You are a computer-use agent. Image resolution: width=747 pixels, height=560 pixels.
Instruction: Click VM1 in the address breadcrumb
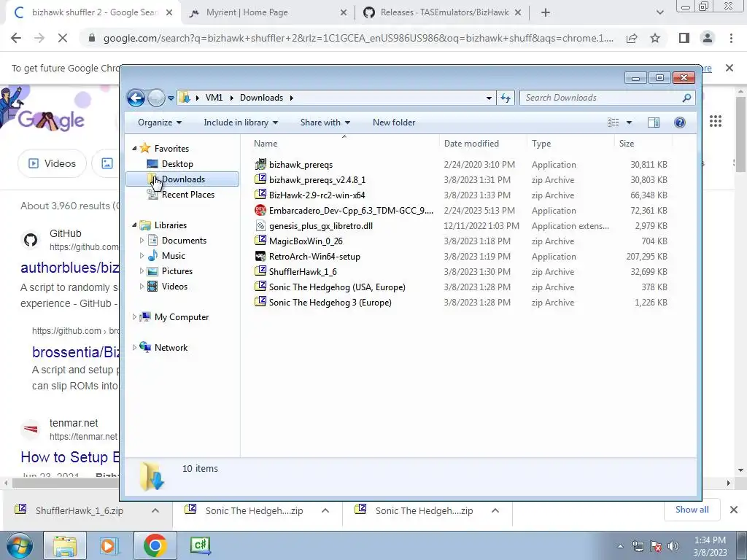coord(214,98)
